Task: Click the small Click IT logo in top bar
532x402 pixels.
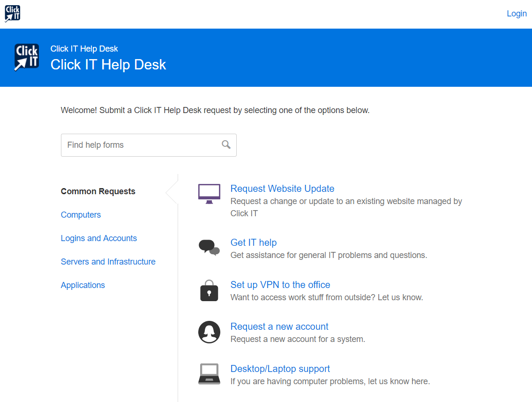Action: 13,14
